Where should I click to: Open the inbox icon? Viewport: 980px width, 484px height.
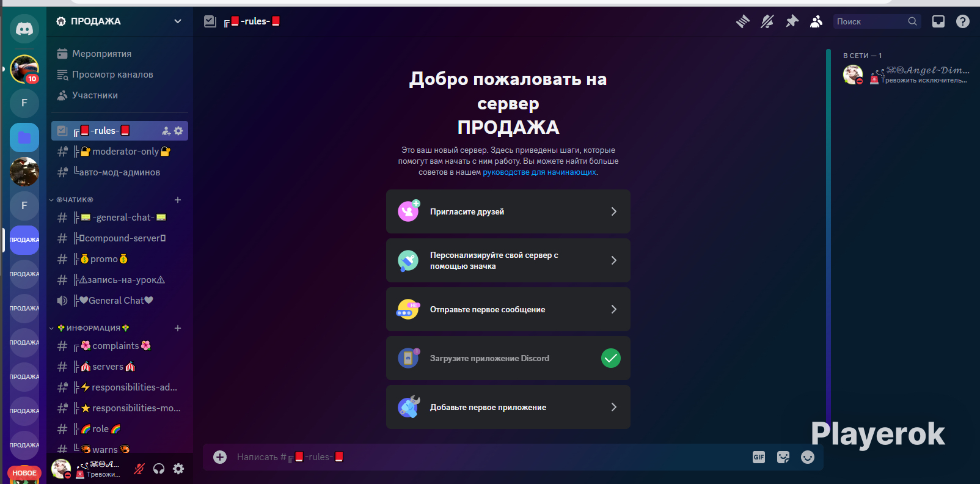938,21
